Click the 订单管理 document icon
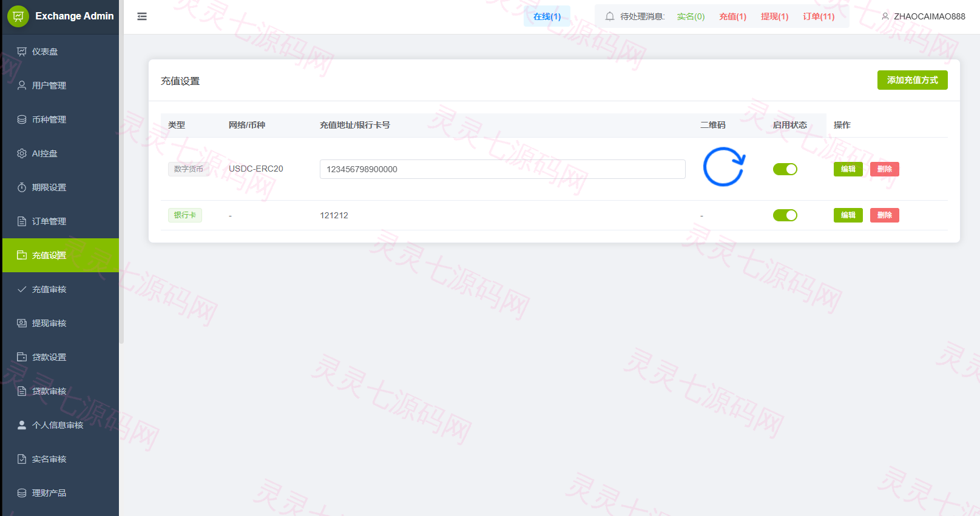The width and height of the screenshot is (980, 516). click(x=22, y=221)
